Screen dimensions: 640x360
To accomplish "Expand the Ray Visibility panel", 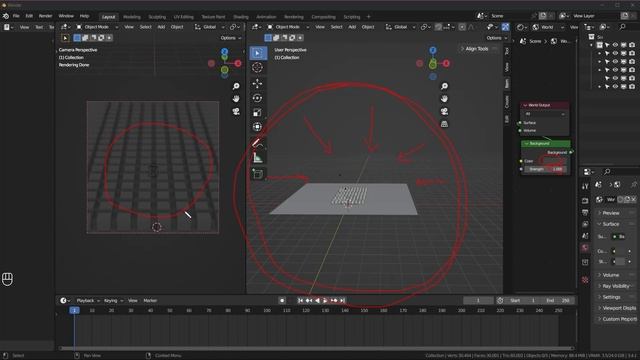I will (x=616, y=286).
